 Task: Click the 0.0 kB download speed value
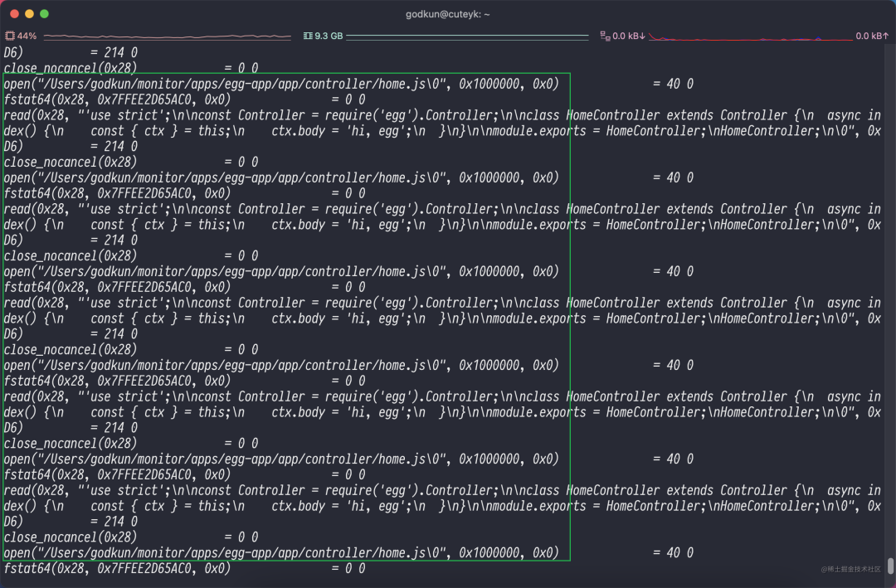pyautogui.click(x=629, y=36)
